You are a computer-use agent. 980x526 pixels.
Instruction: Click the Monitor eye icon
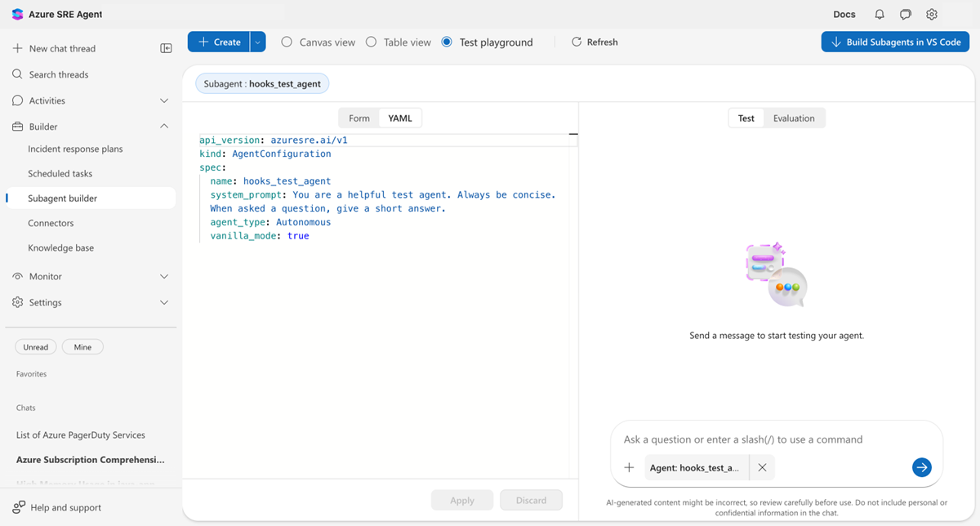(17, 276)
